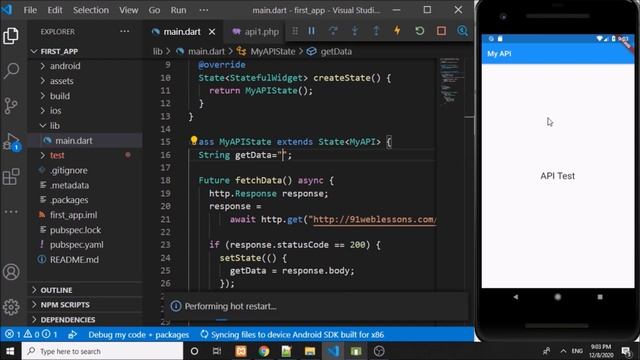Open Chrome from the taskbar
The height and width of the screenshot is (360, 640).
[x=264, y=351]
